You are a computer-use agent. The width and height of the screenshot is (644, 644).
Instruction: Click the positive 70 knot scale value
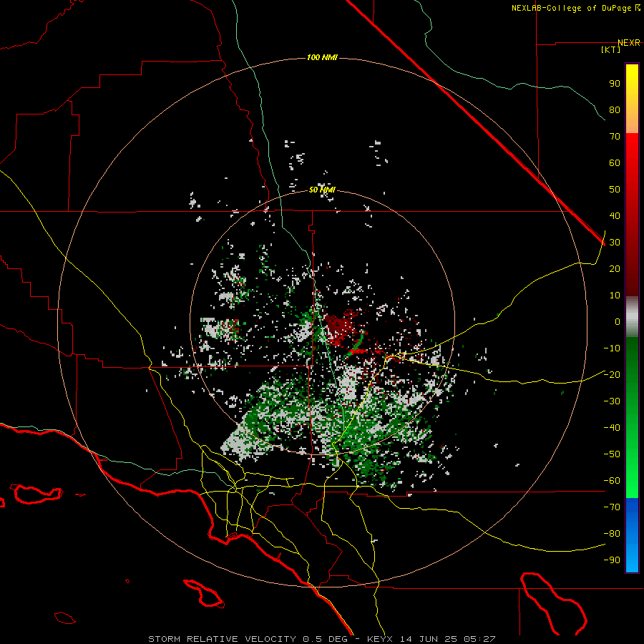point(615,137)
